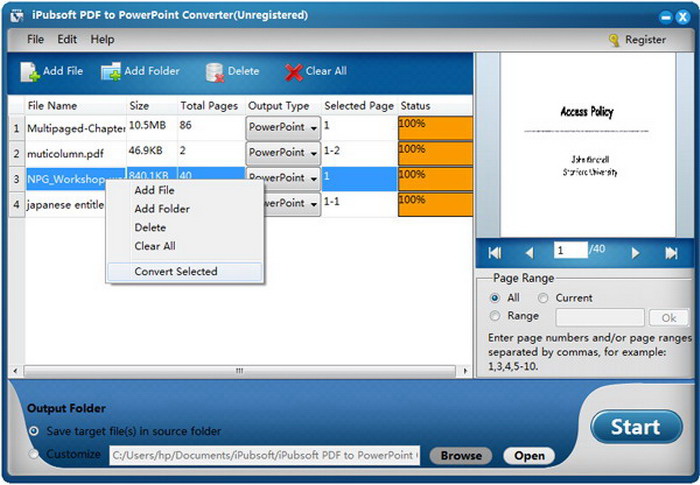Screen dimensions: 700x485
Task: Open Output Type dropdown for Multipaged-Chapter
Action: tap(283, 128)
